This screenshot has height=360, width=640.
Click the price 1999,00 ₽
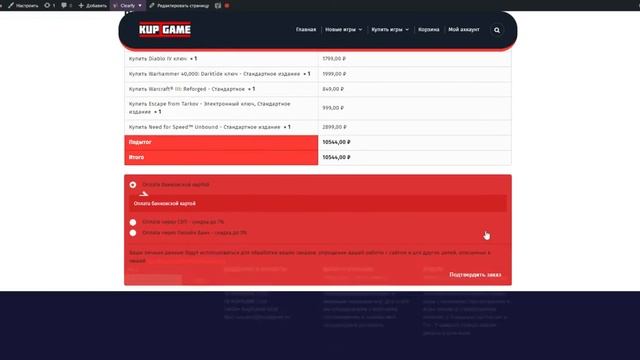334,74
